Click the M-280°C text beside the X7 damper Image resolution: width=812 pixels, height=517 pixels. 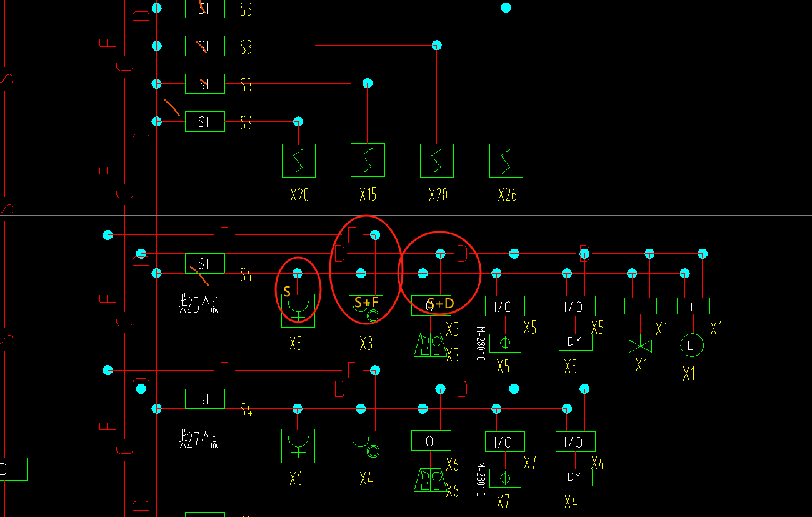(481, 479)
